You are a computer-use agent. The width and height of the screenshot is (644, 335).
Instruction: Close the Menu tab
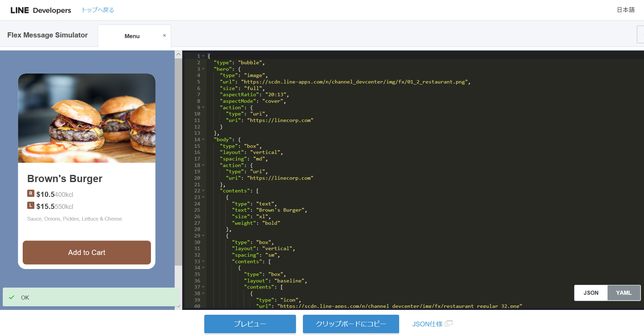click(164, 35)
